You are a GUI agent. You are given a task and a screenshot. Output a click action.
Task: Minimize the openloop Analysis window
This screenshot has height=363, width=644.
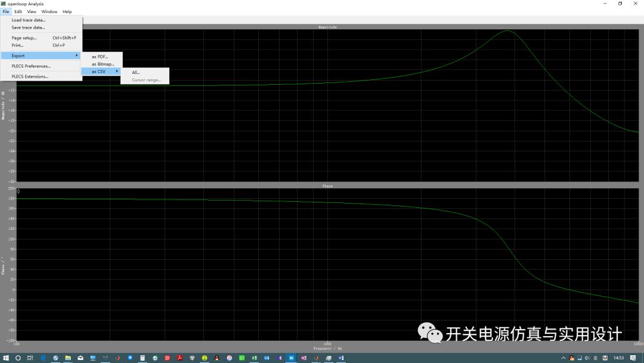[605, 4]
